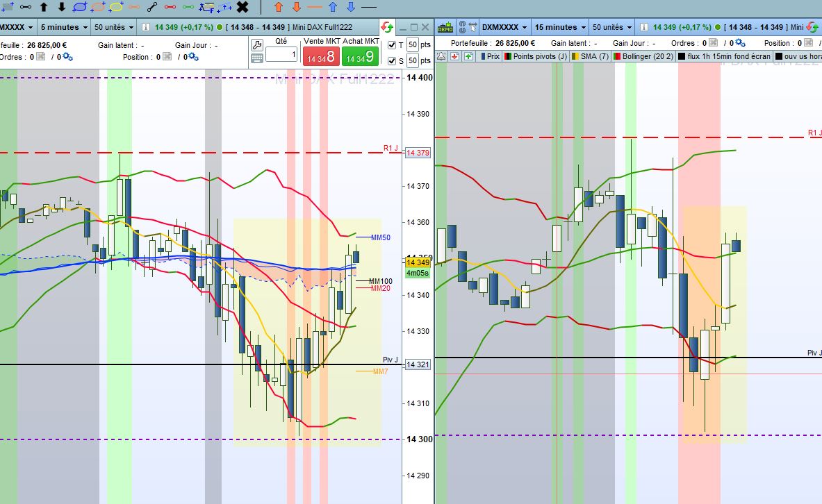
Task: Open right chart 50 unités dropdown
Action: click(x=611, y=27)
